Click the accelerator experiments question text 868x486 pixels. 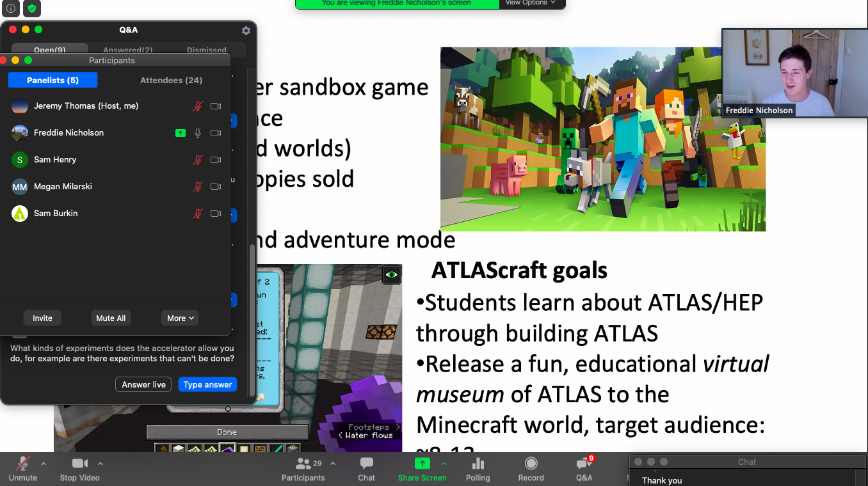point(122,354)
